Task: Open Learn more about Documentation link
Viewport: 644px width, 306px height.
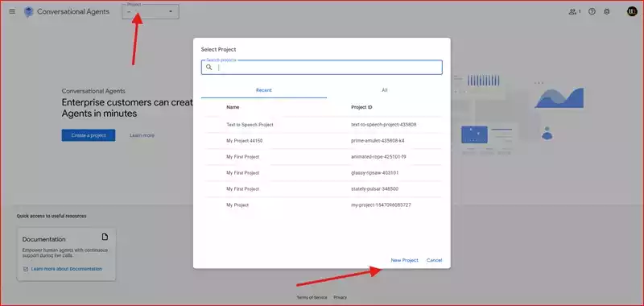Action: click(x=67, y=269)
